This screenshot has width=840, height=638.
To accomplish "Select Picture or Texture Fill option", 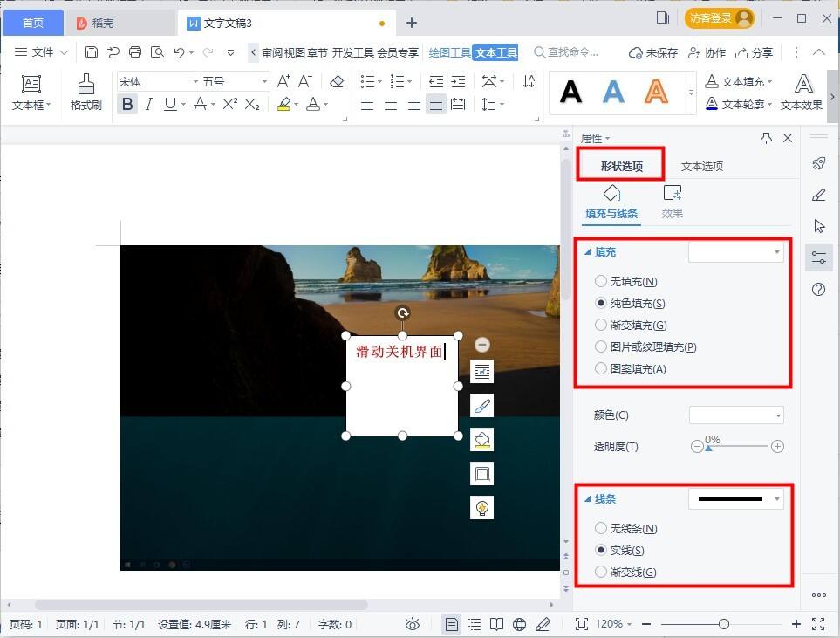I will 600,346.
